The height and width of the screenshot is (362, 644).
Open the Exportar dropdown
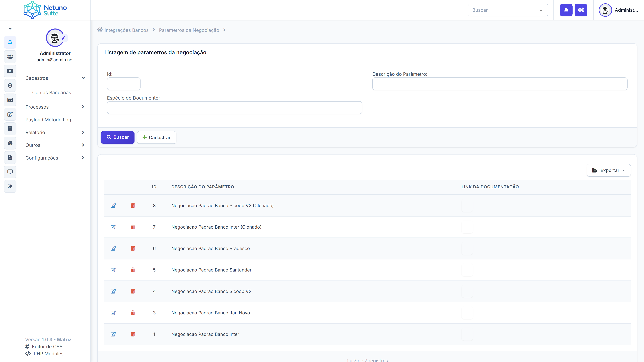coord(608,170)
